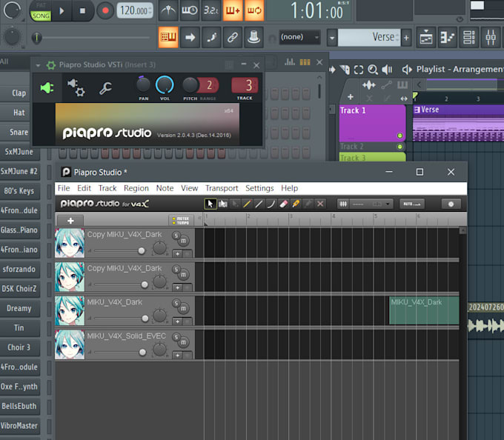Viewport: 504px width, 440px height.
Task: Expand MIKU_V4X_Solid_EVEC track plus button
Action: pyautogui.click(x=177, y=356)
